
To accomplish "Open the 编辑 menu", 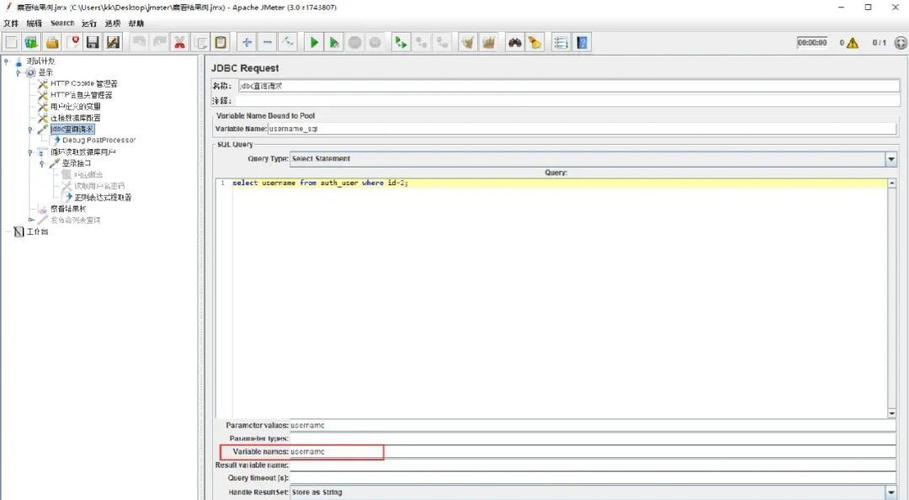I will point(34,23).
